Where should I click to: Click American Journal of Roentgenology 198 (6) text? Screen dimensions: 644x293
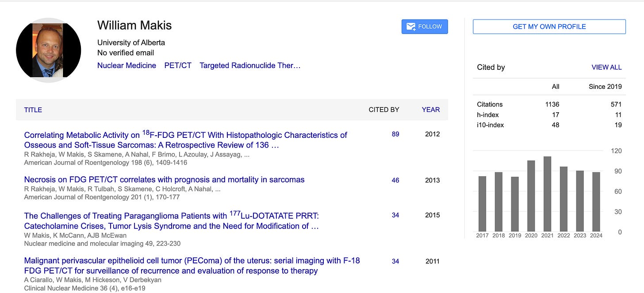coord(106,163)
